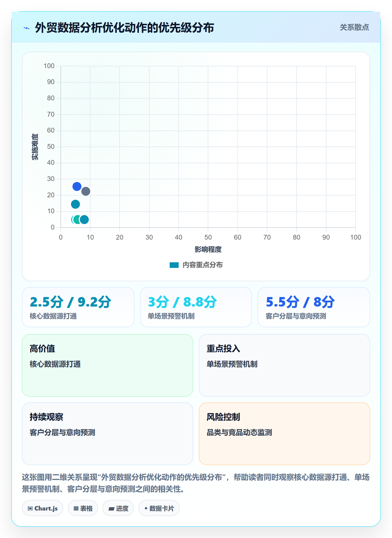
Task: Open the 持续观察 quadrant card
Action: point(108,434)
